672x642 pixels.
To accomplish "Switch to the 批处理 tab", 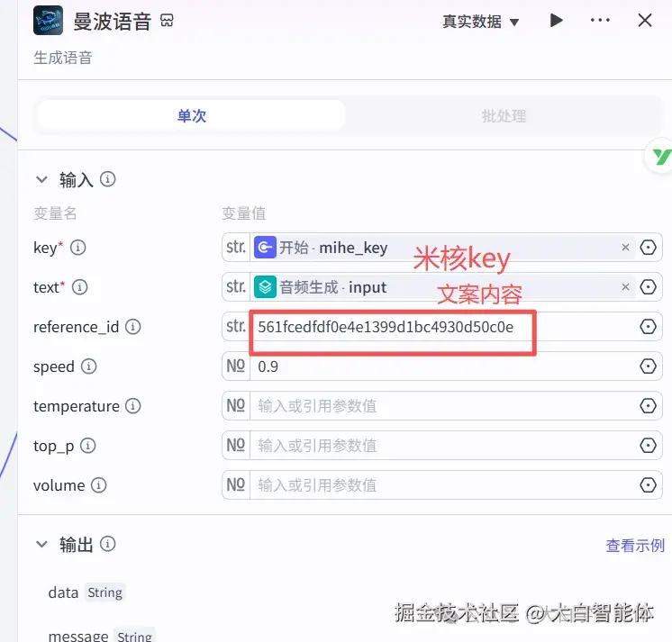I will click(x=504, y=115).
